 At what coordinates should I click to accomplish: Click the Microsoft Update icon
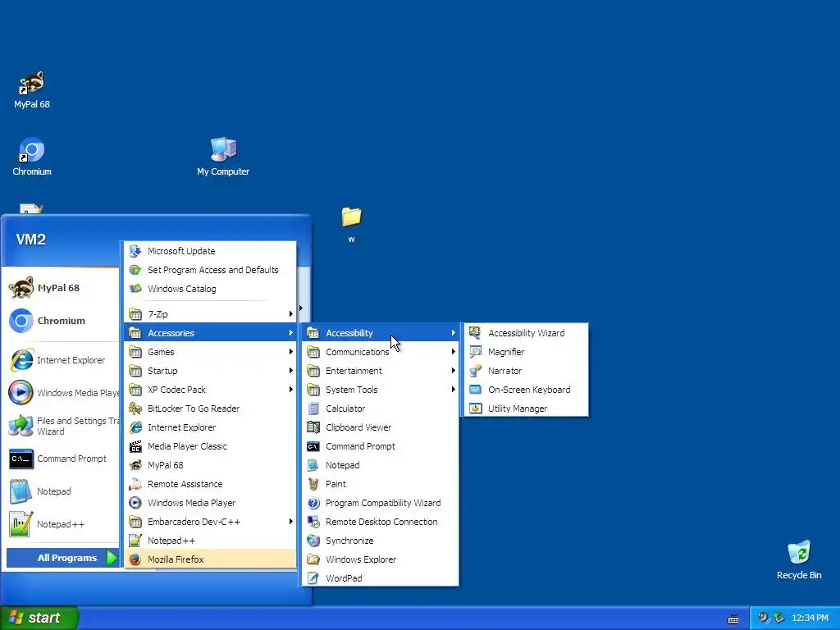(135, 251)
